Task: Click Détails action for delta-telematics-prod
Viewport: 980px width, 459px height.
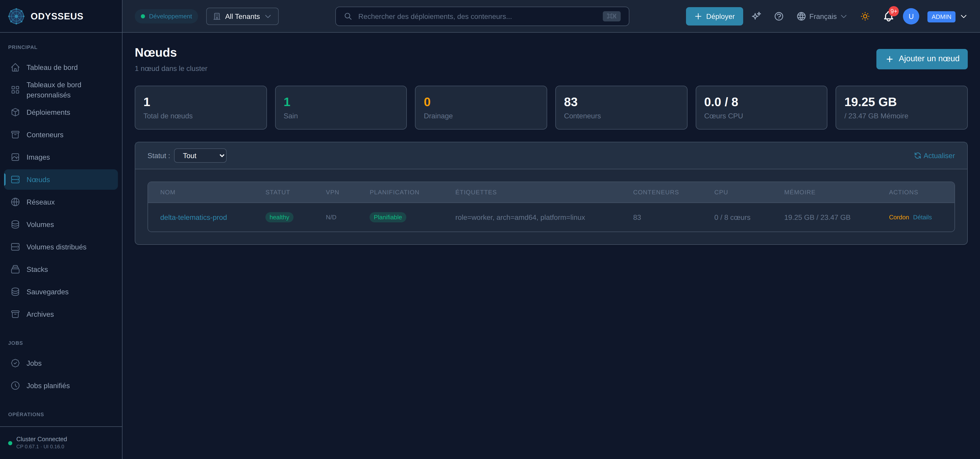Action: point(922,217)
